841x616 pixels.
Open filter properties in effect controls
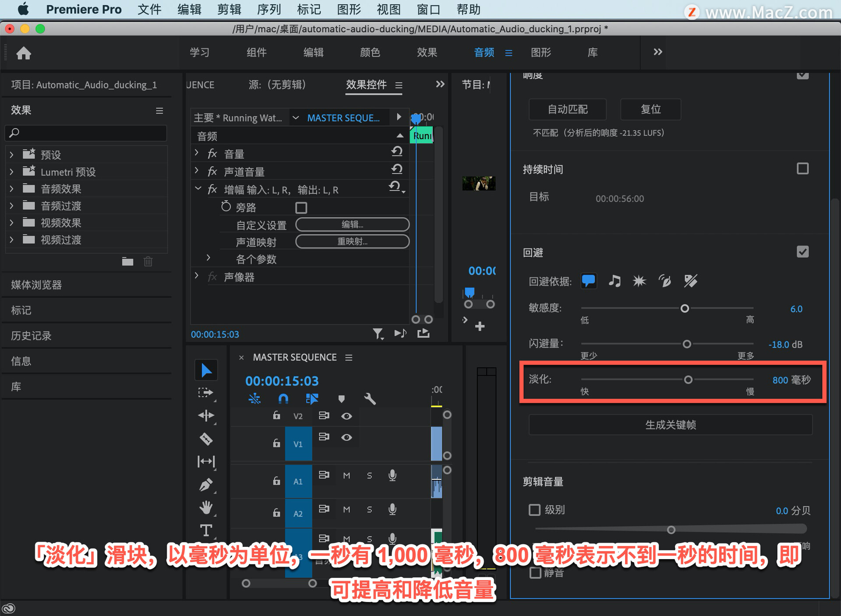coord(378,334)
